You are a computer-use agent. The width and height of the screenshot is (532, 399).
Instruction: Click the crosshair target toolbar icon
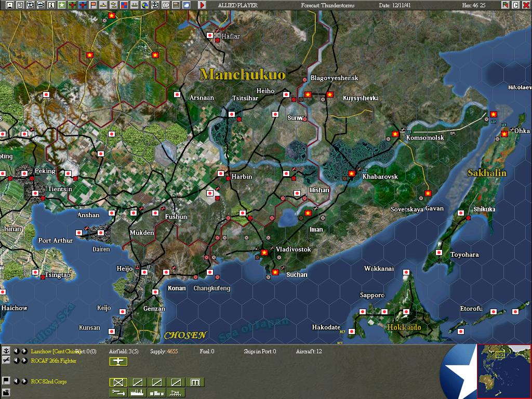tap(155, 5)
